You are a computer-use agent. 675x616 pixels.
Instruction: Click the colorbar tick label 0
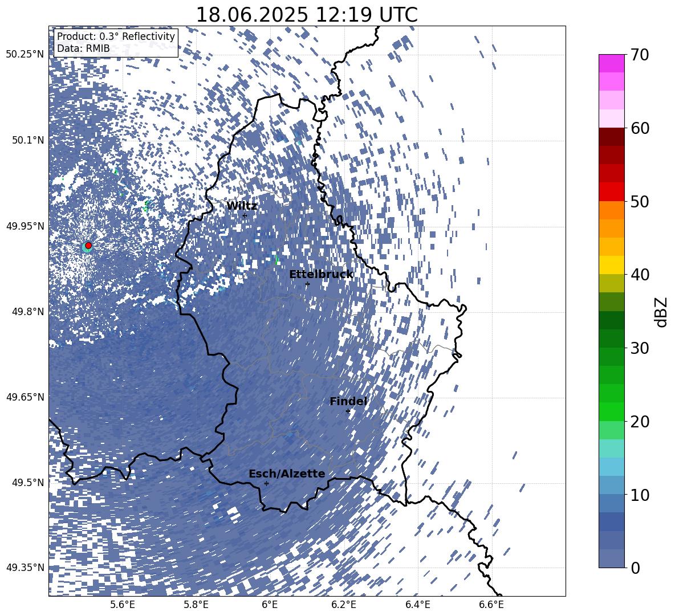(x=636, y=568)
